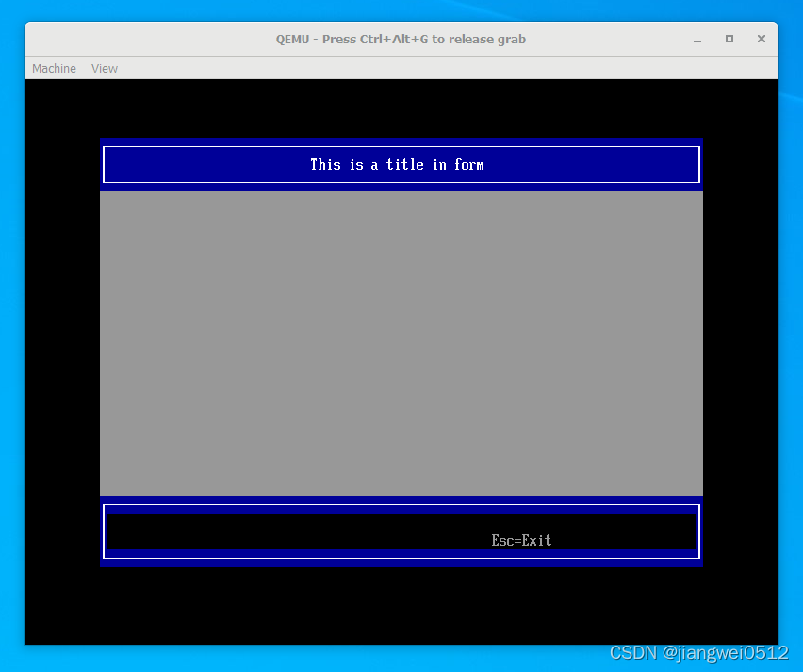Click the empty menu bar right of View
The width and height of the screenshot is (803, 672).
point(424,68)
